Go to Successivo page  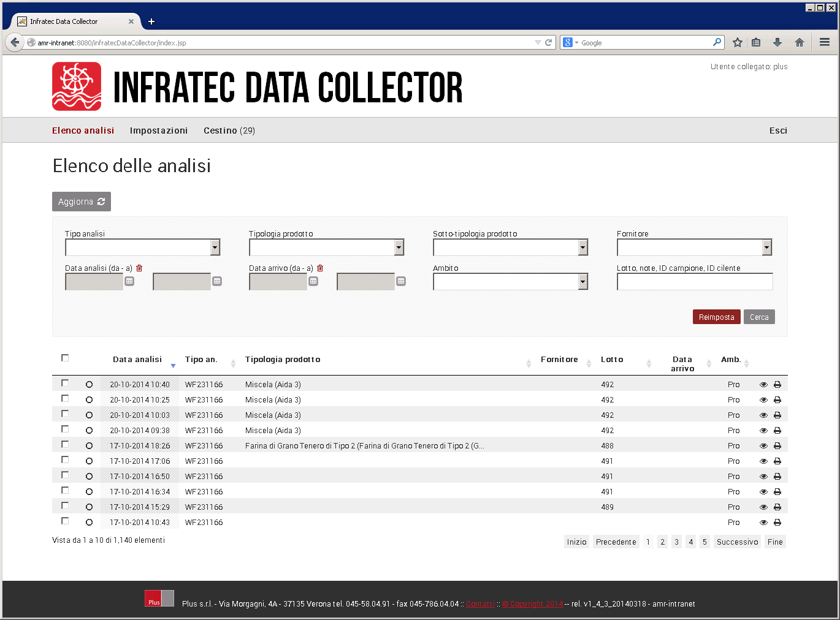pyautogui.click(x=738, y=542)
